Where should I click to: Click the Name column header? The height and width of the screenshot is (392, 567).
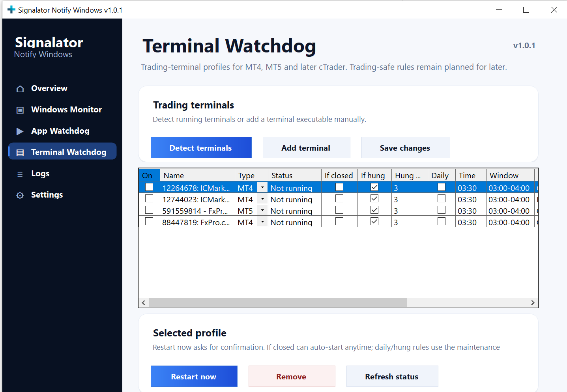197,175
